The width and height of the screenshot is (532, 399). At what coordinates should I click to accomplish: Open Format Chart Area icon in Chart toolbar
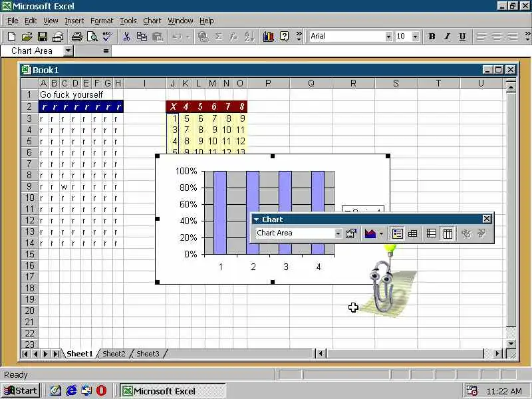(351, 233)
